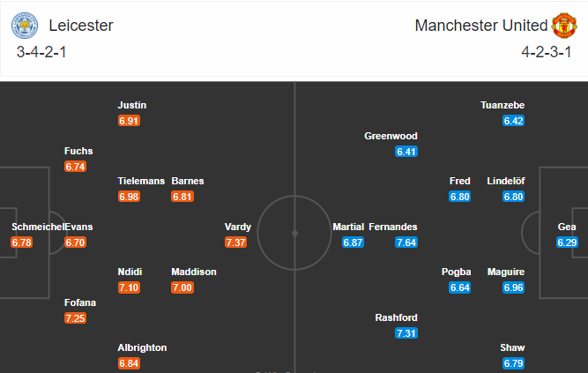Click Fofana's 7.25 rating badge
Image resolution: width=588 pixels, height=373 pixels.
(76, 318)
